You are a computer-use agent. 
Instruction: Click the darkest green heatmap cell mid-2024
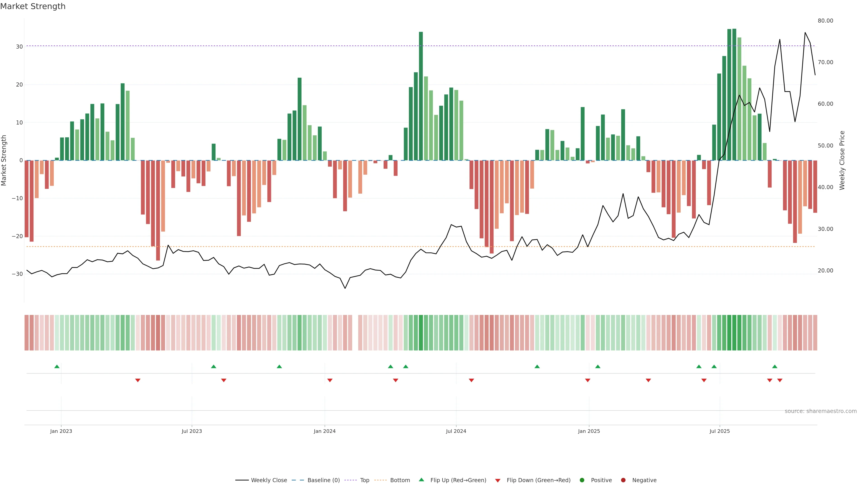(x=421, y=332)
